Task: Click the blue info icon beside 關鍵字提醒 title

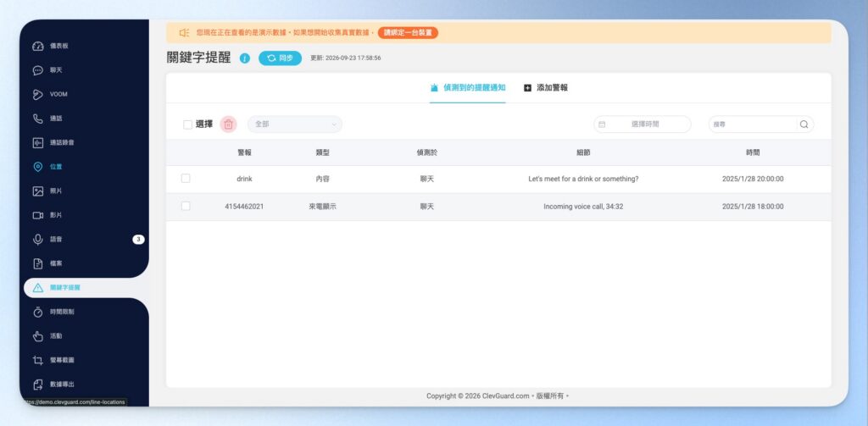Action: coord(245,58)
